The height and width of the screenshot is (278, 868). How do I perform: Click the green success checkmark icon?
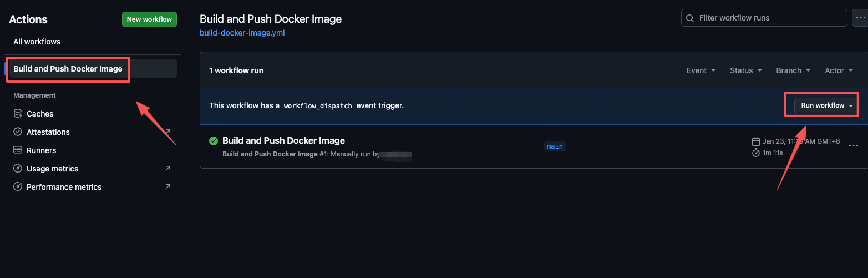214,141
